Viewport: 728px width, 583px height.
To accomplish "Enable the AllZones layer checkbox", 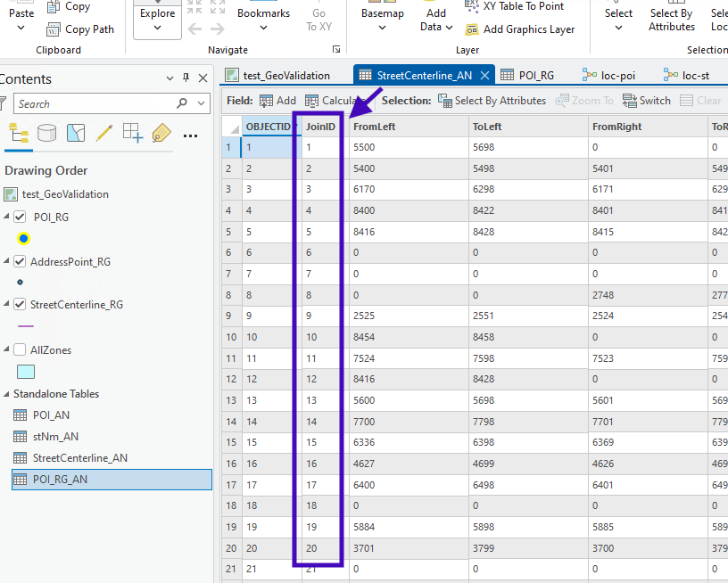I will click(20, 350).
